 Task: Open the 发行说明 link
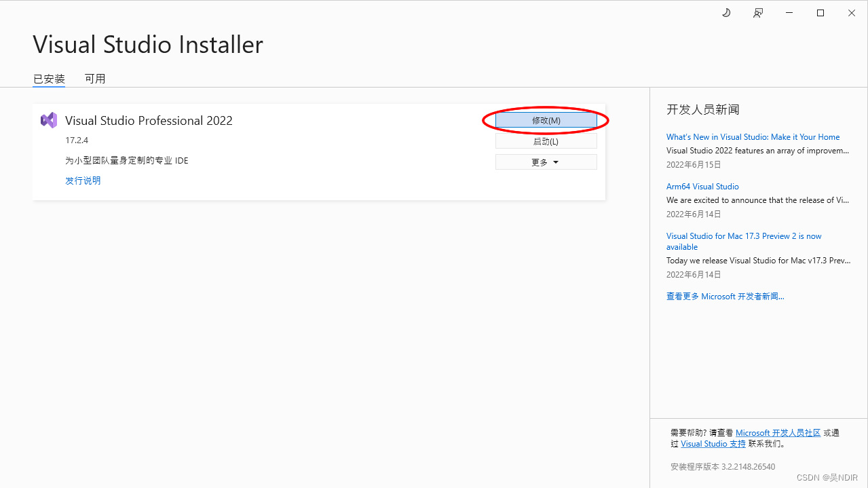pos(83,181)
